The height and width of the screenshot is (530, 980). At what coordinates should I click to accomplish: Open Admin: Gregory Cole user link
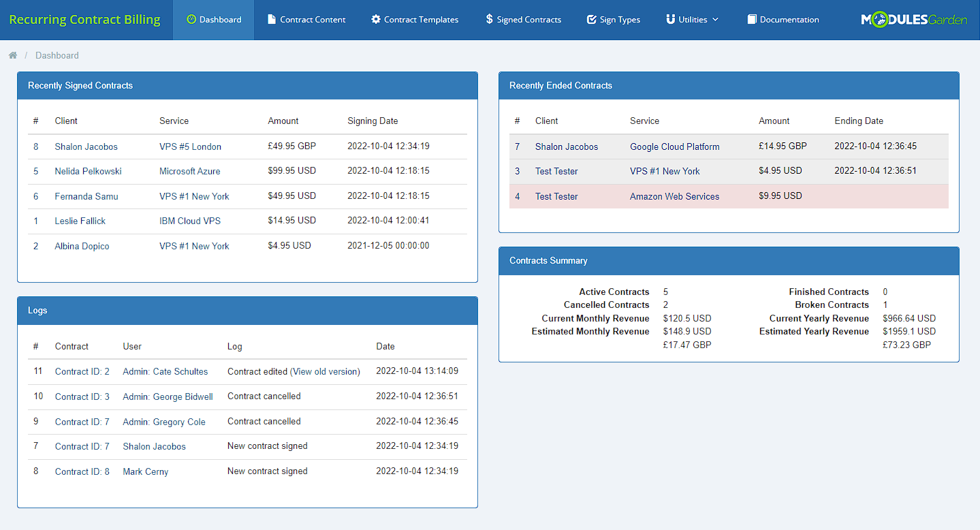(x=163, y=422)
